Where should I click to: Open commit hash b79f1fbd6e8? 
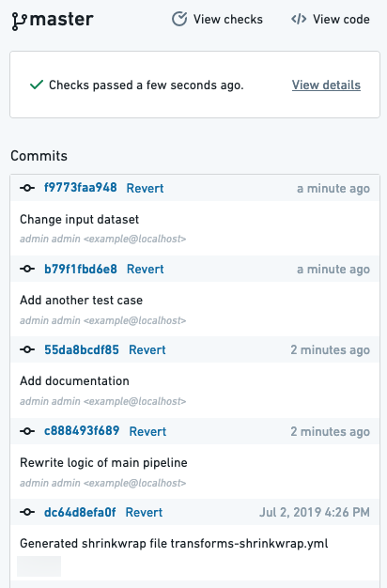click(81, 269)
